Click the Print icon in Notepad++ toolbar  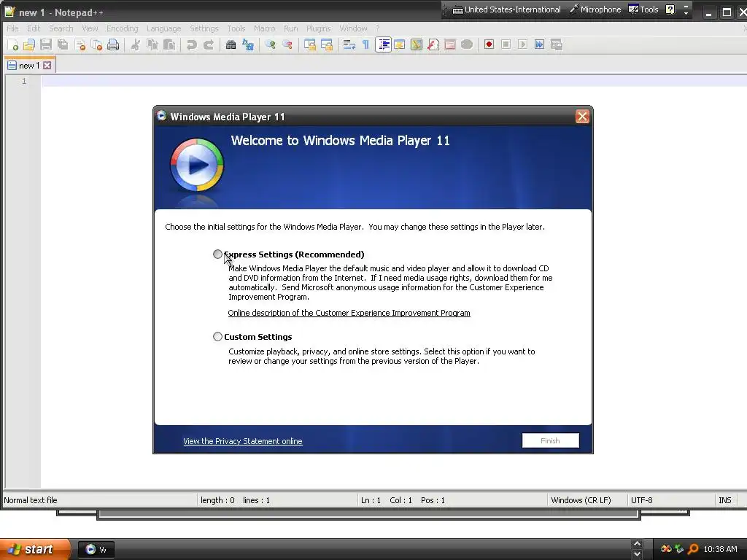pyautogui.click(x=113, y=44)
